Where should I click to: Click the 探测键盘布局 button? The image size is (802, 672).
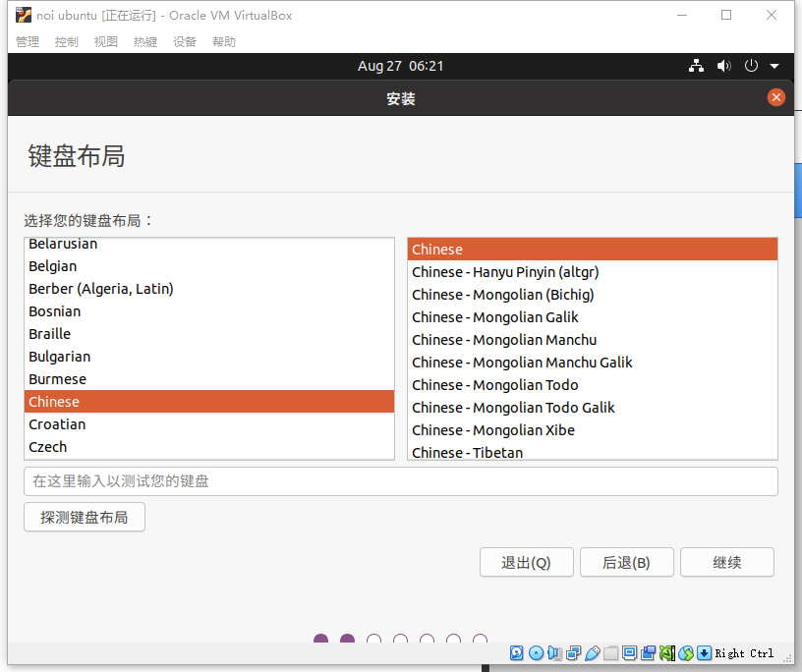click(x=85, y=517)
